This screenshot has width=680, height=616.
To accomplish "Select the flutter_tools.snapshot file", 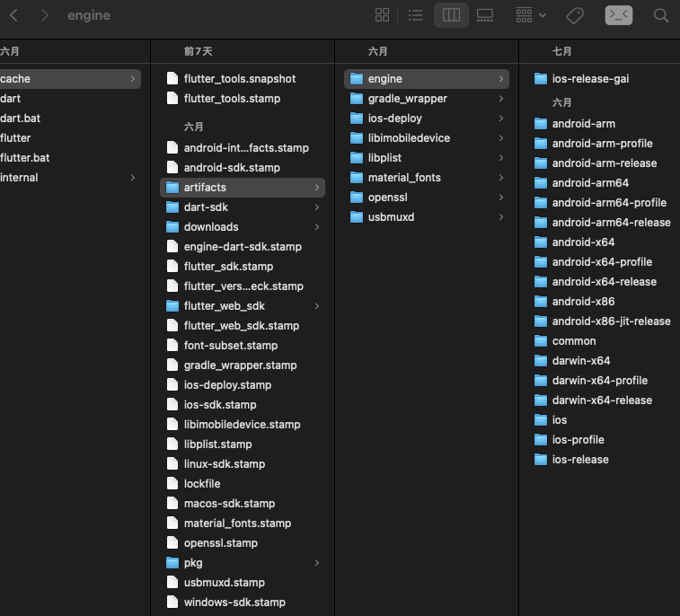I will 243,78.
